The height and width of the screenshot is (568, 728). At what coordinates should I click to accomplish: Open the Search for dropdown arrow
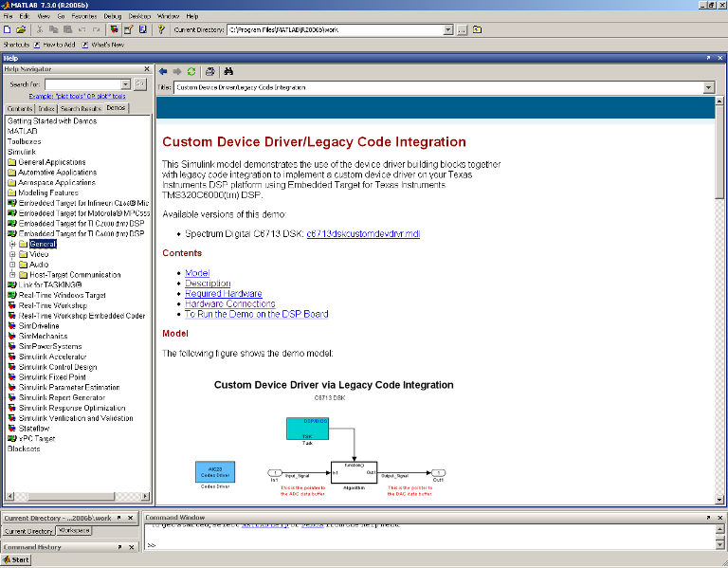pyautogui.click(x=126, y=84)
